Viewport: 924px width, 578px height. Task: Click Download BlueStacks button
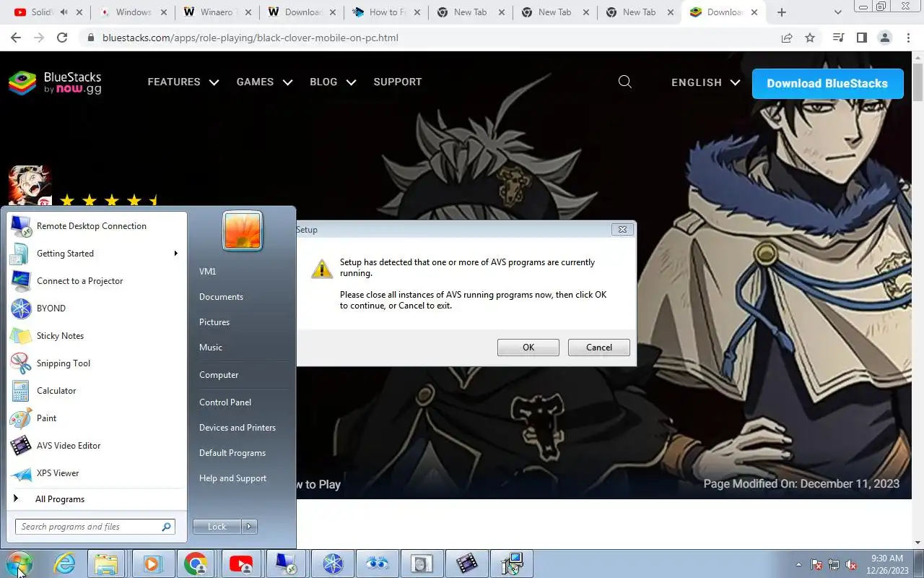[x=827, y=84]
